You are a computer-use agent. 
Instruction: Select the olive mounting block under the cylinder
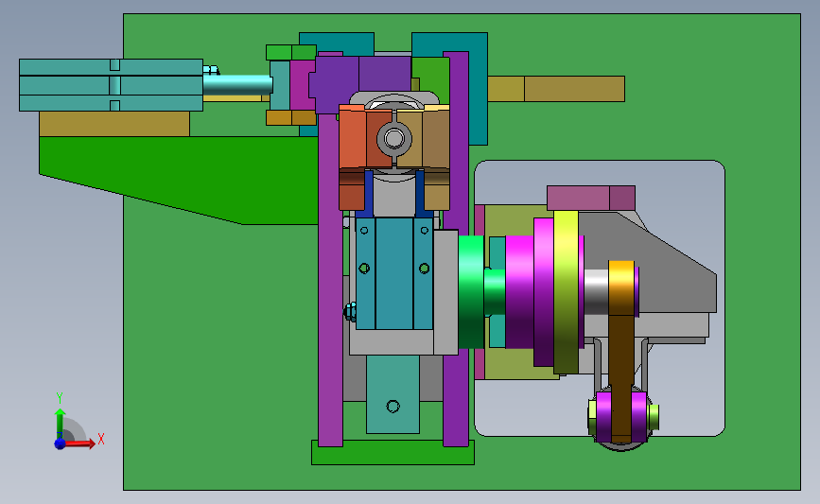pos(114,124)
